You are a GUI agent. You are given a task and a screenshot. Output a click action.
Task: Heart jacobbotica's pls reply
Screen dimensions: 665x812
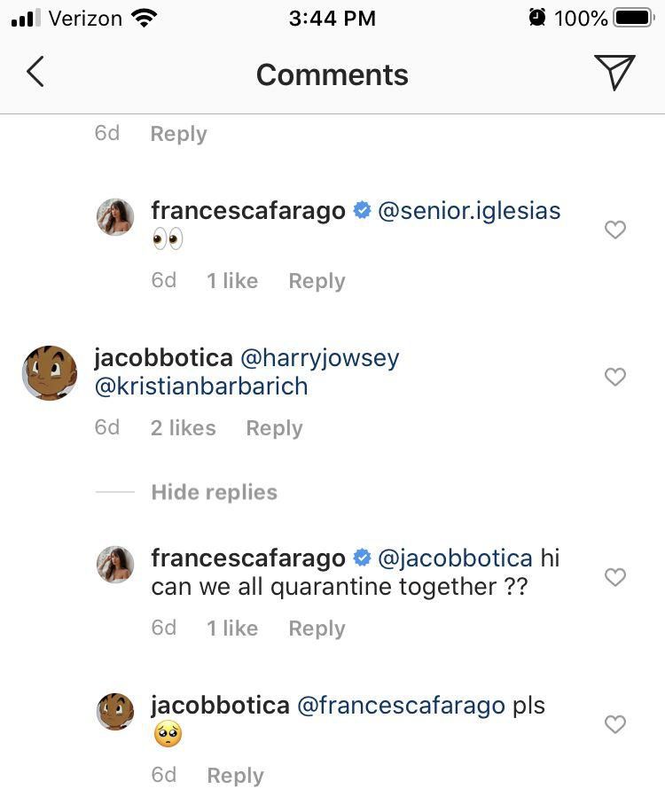pyautogui.click(x=615, y=724)
